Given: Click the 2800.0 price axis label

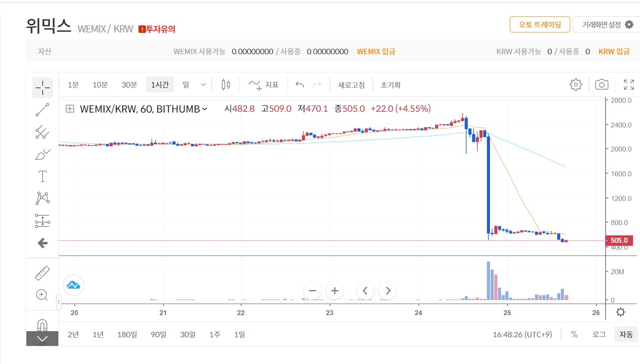Looking at the screenshot, I should click(x=621, y=100).
